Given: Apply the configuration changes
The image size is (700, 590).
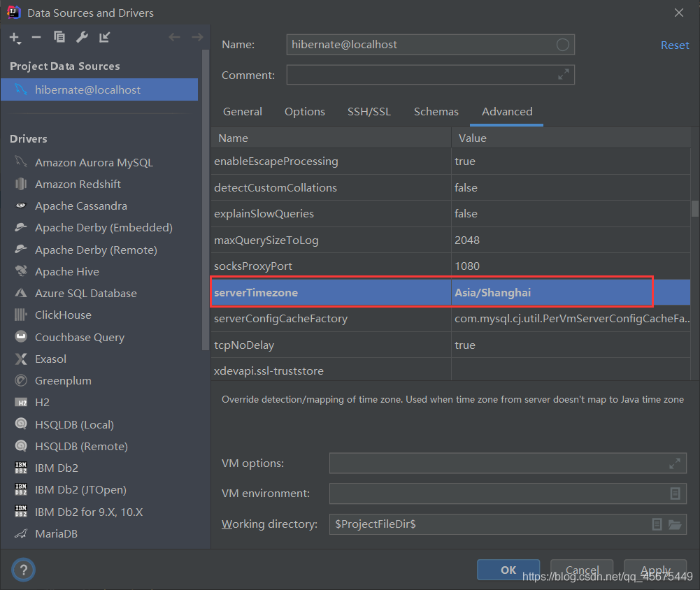Looking at the screenshot, I should pos(655,570).
